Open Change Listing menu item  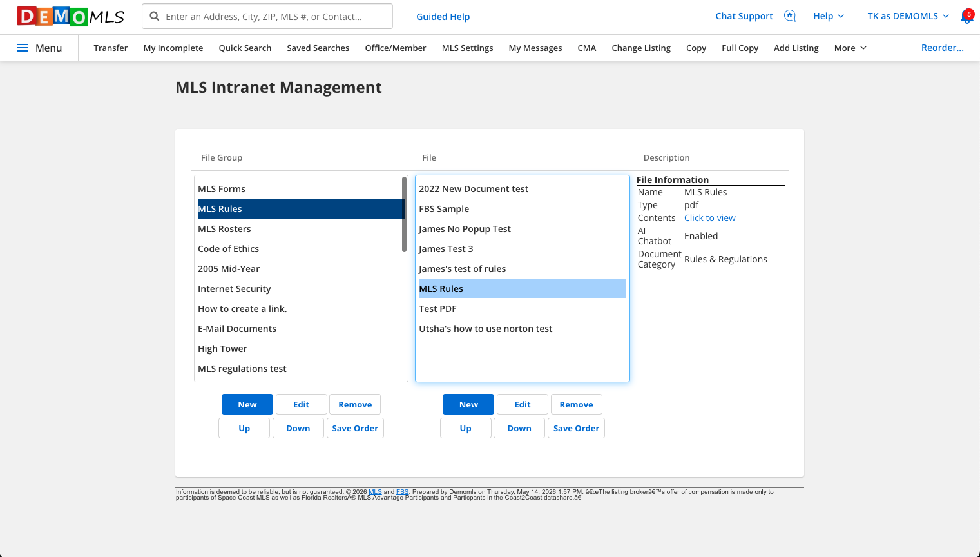click(x=641, y=48)
